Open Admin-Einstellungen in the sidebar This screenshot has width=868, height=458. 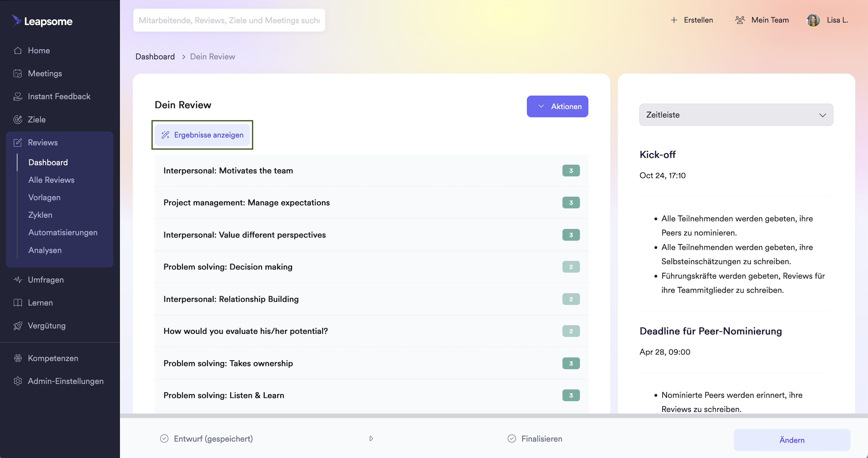66,381
